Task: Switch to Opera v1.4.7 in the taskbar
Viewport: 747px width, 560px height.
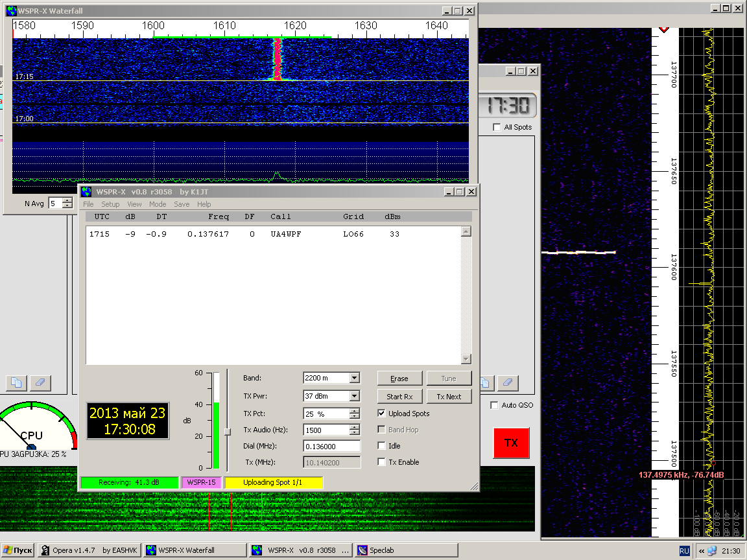Action: (x=88, y=550)
